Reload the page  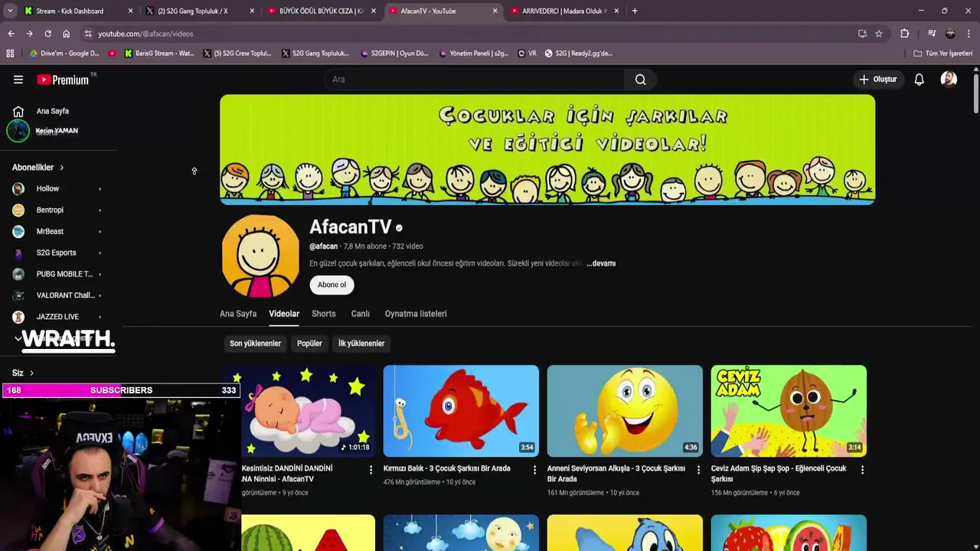47,34
